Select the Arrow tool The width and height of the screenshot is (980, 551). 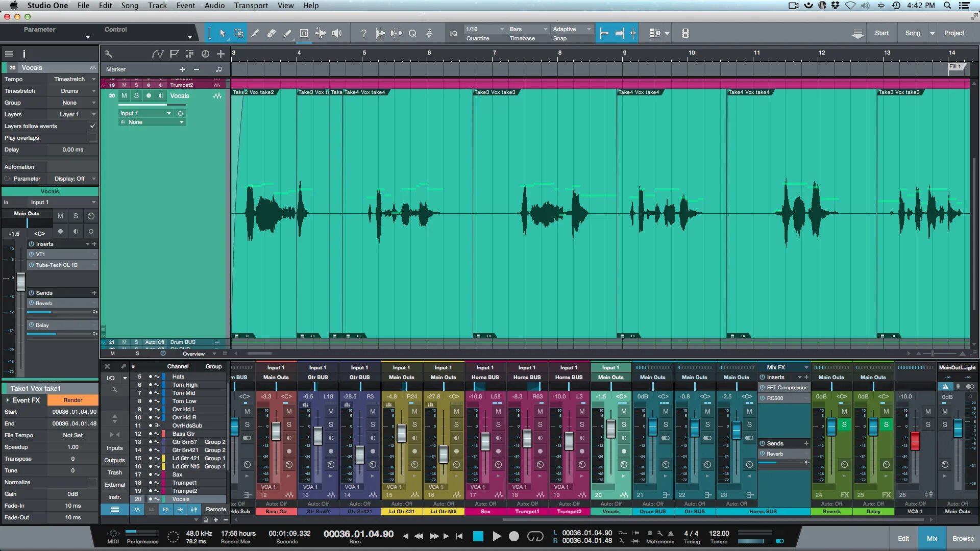tap(222, 34)
